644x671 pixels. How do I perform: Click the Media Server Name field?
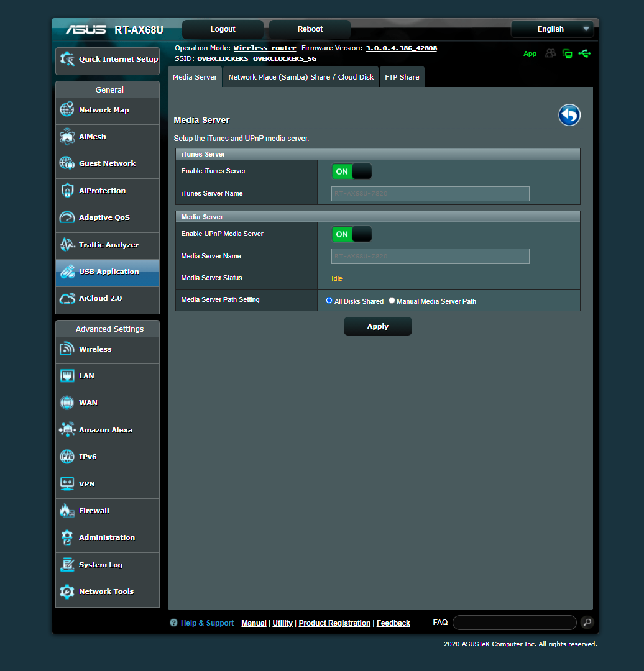(x=430, y=257)
